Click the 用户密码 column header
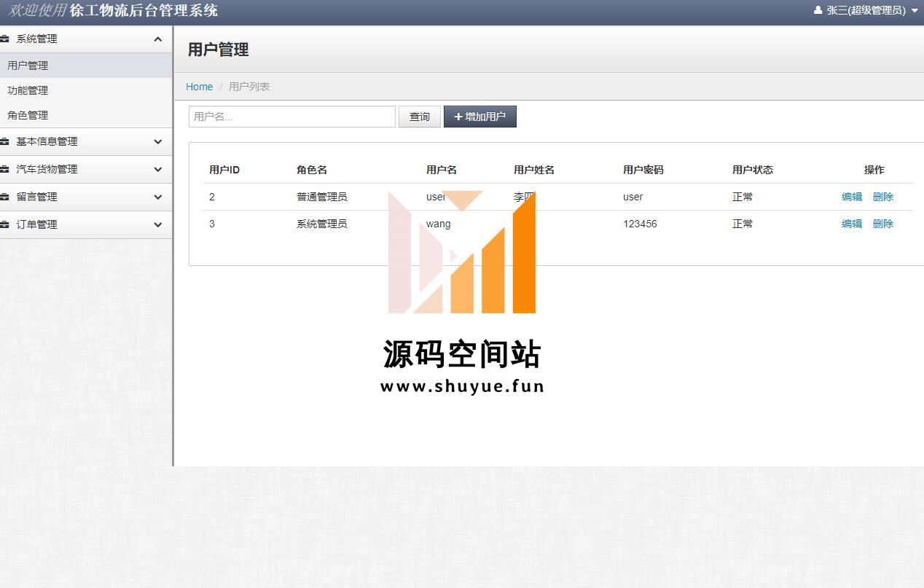The height and width of the screenshot is (588, 924). point(643,170)
